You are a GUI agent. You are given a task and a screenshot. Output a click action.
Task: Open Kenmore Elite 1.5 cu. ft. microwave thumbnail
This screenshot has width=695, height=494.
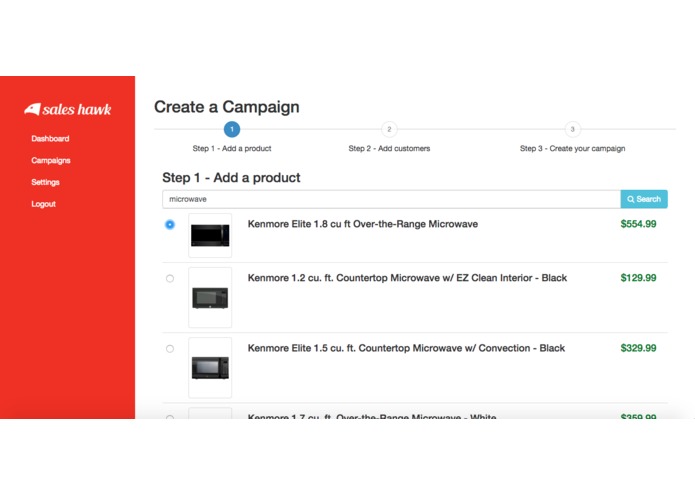(x=210, y=368)
